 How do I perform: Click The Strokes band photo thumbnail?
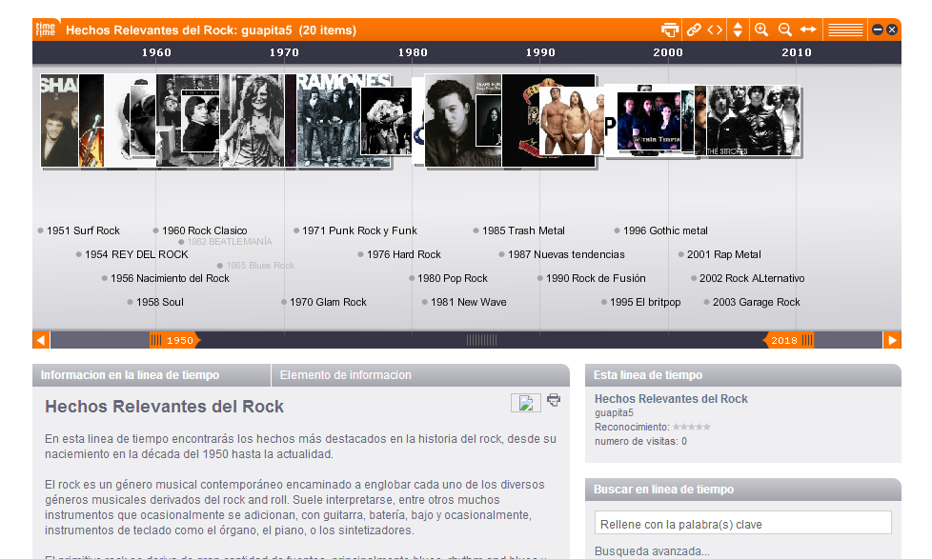click(x=753, y=121)
